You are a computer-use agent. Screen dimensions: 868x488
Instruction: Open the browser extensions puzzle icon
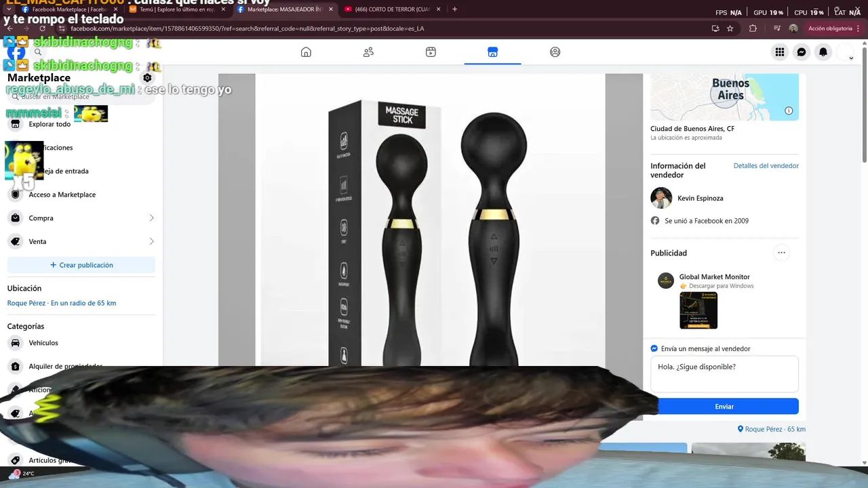tap(753, 28)
